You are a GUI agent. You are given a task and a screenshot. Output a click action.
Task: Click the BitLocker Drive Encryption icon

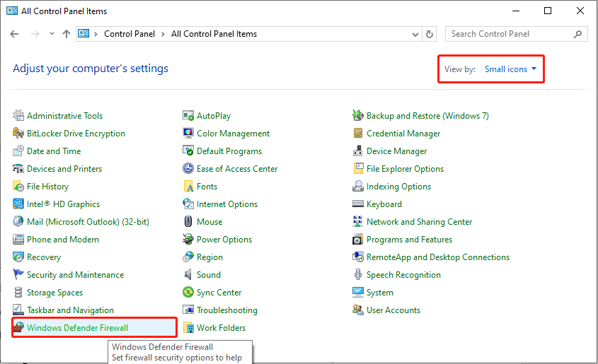pyautogui.click(x=18, y=134)
